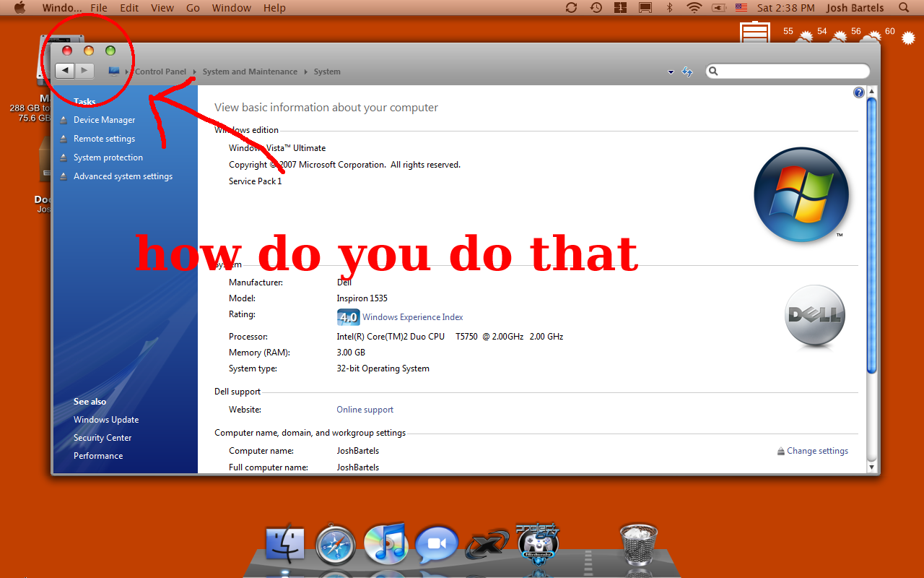This screenshot has width=924, height=578.
Task: Open Device Manager task link
Action: (x=104, y=120)
